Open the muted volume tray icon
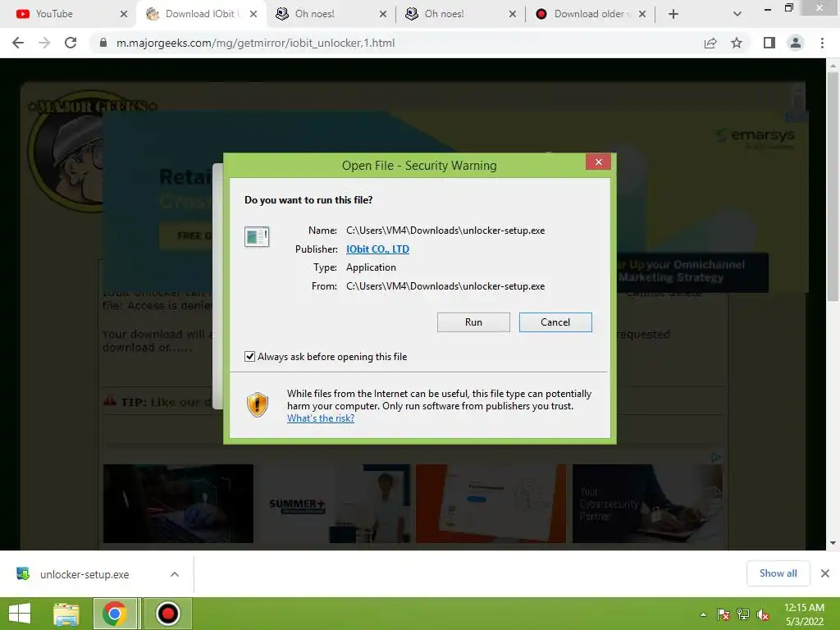840x630 pixels. click(763, 614)
